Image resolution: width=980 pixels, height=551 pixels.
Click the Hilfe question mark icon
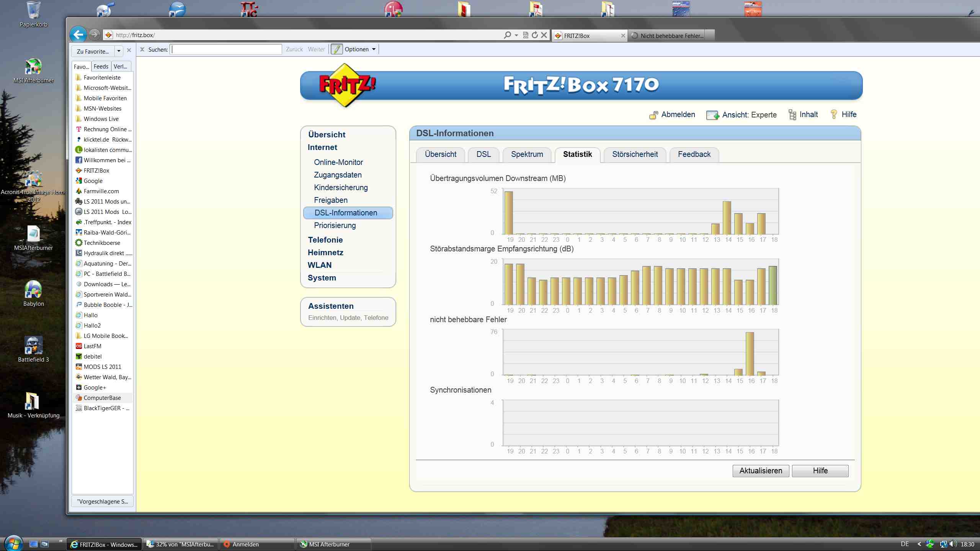833,114
